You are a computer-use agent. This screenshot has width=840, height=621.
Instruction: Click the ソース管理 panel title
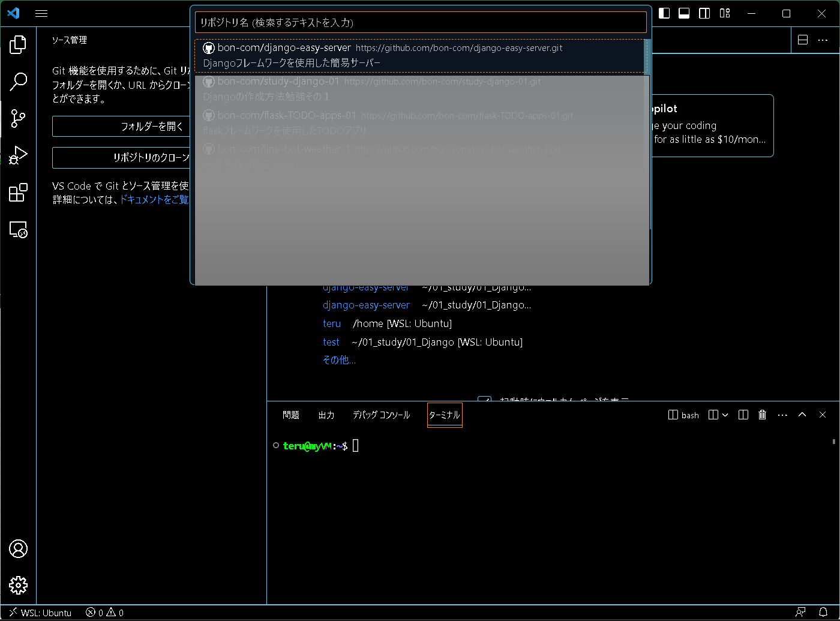click(x=70, y=40)
